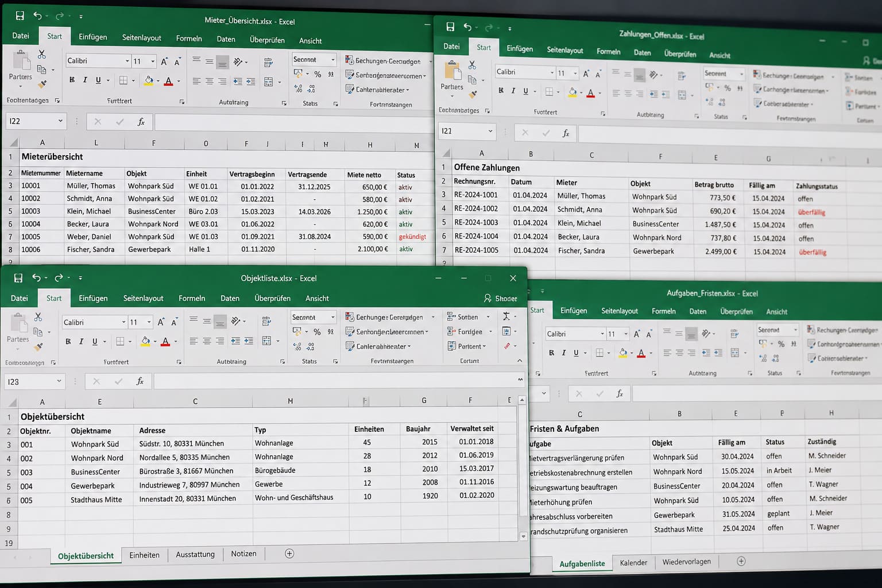Cut icon in Mieter_Übersicht ribbon
Screen dimensions: 882x588
point(41,55)
